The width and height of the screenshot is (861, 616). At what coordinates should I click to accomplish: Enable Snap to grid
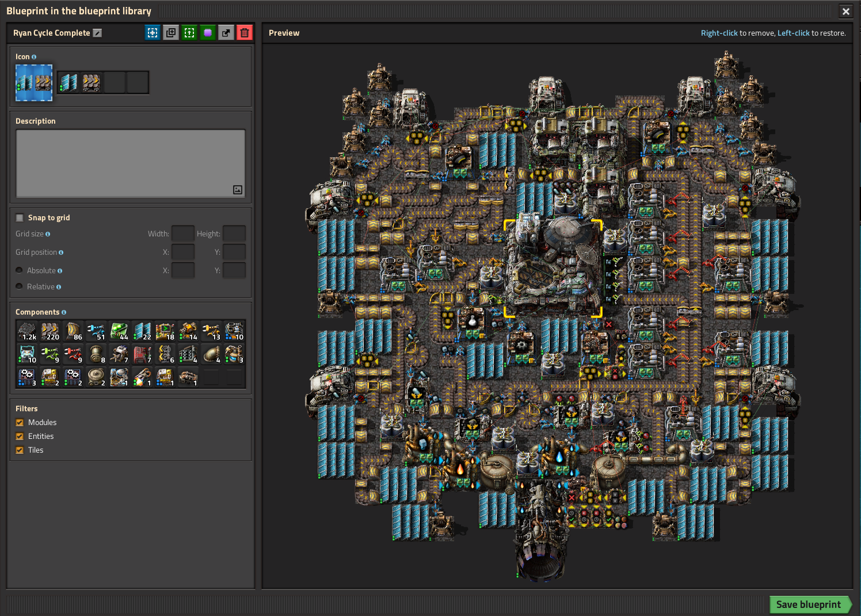tap(20, 217)
